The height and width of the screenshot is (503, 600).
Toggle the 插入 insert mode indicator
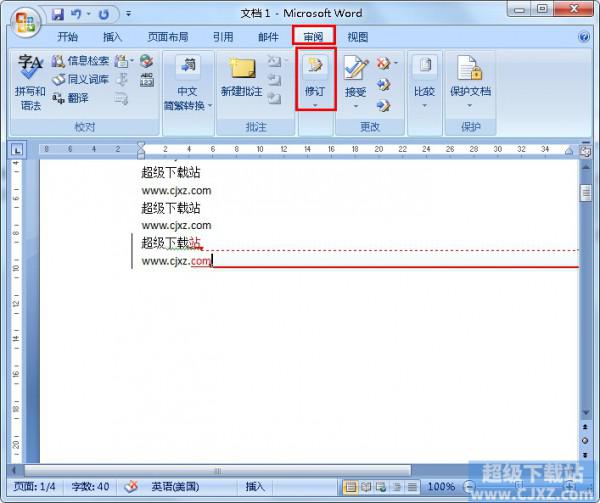click(x=255, y=487)
